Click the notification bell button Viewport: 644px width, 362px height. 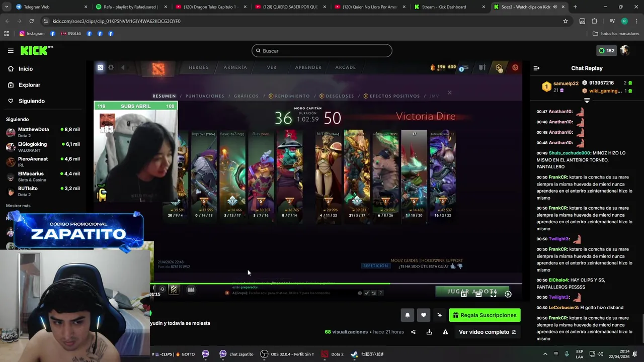[408, 315]
